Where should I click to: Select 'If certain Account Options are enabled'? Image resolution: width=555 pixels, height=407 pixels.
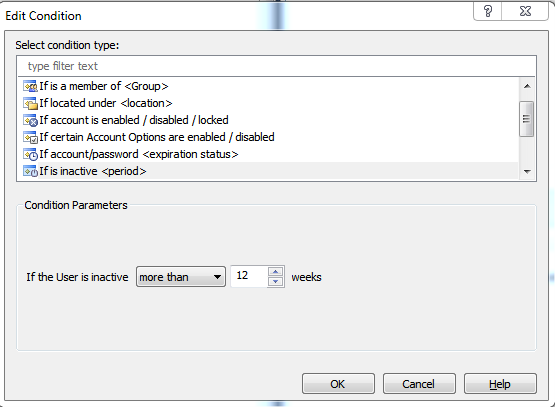tap(157, 137)
